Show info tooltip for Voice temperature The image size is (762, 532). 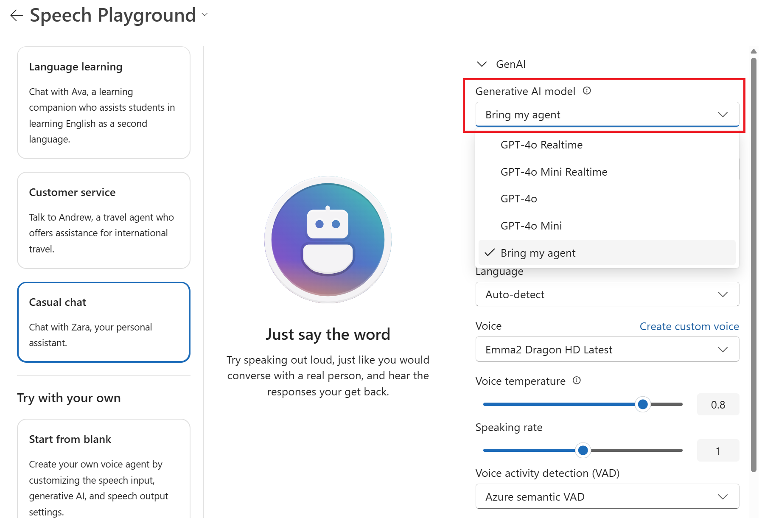click(x=577, y=380)
